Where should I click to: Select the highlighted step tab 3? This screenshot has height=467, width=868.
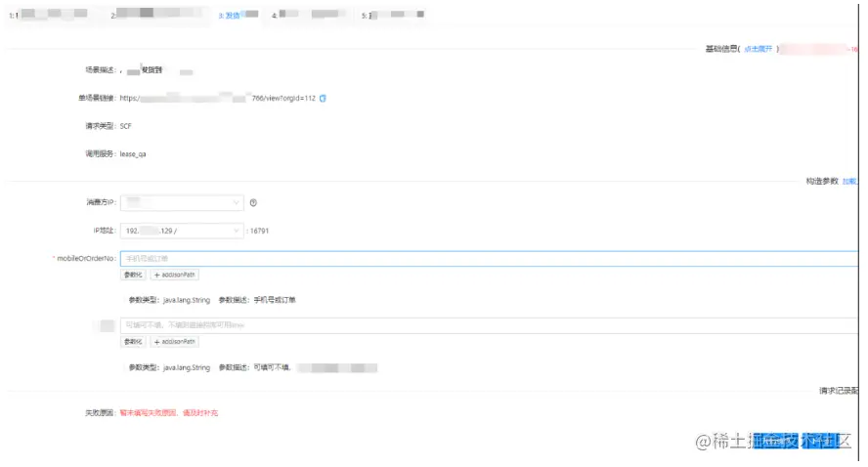[x=239, y=15]
